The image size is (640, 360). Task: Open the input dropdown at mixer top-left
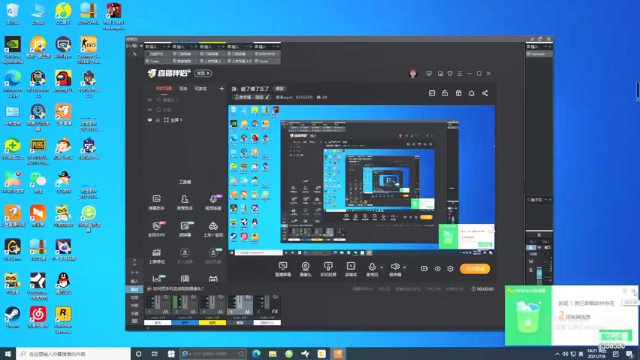[134, 46]
